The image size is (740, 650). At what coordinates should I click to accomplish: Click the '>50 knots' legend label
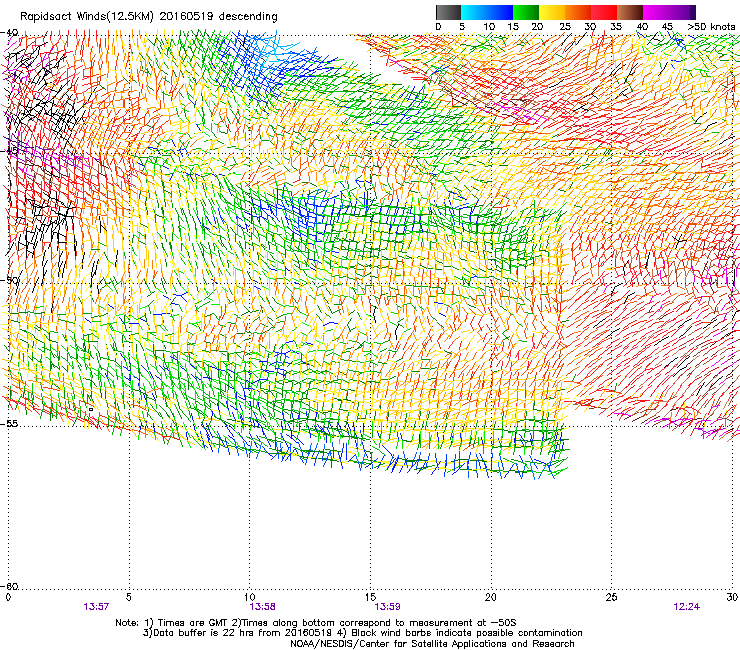(711, 27)
